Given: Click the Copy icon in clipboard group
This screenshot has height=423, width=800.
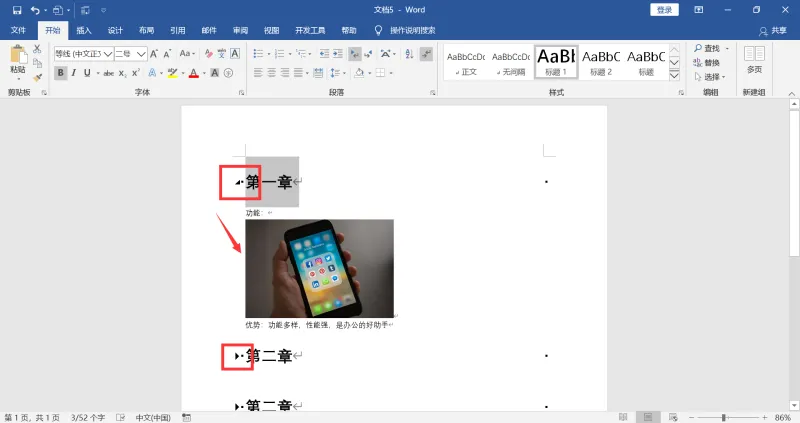Looking at the screenshot, I should tap(37, 63).
